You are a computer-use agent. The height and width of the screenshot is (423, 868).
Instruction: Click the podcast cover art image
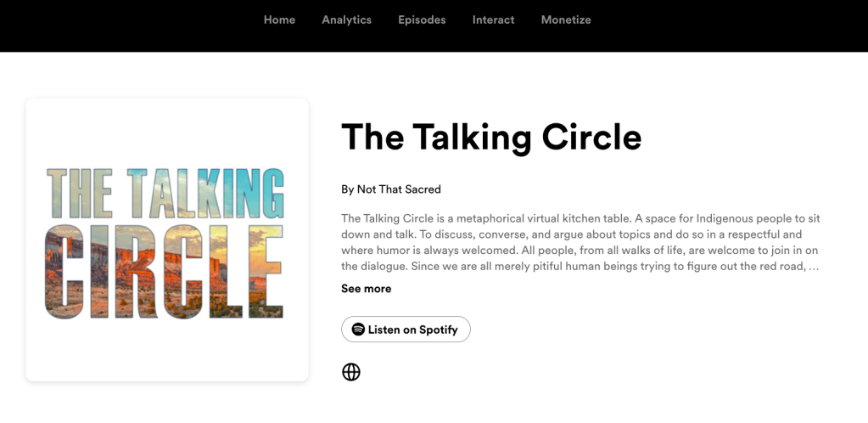click(x=166, y=240)
